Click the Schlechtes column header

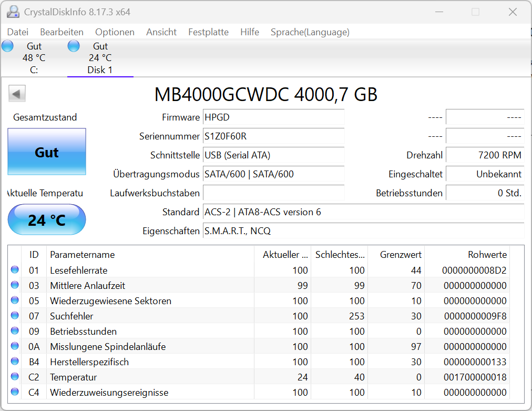coord(339,254)
